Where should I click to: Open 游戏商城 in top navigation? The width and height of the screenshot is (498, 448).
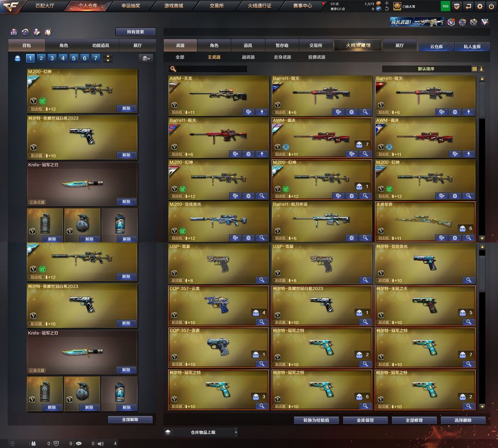[174, 6]
